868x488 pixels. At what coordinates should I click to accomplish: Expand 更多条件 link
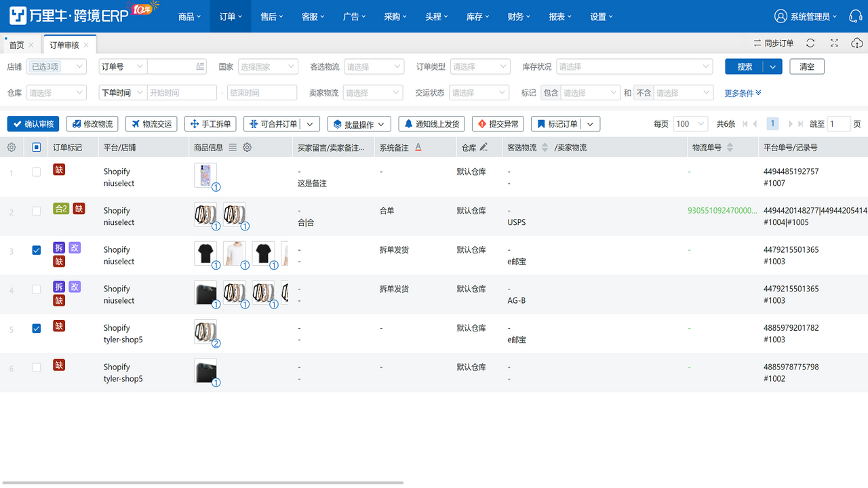[743, 93]
